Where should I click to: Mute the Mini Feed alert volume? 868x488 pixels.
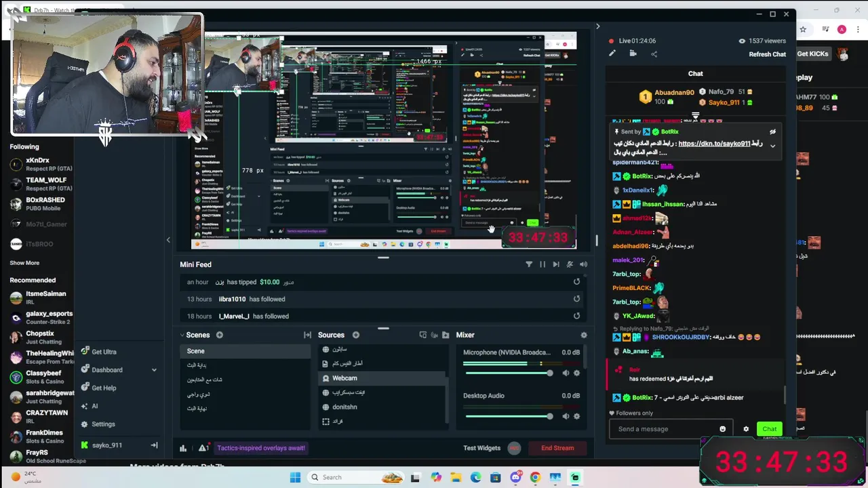coord(583,264)
